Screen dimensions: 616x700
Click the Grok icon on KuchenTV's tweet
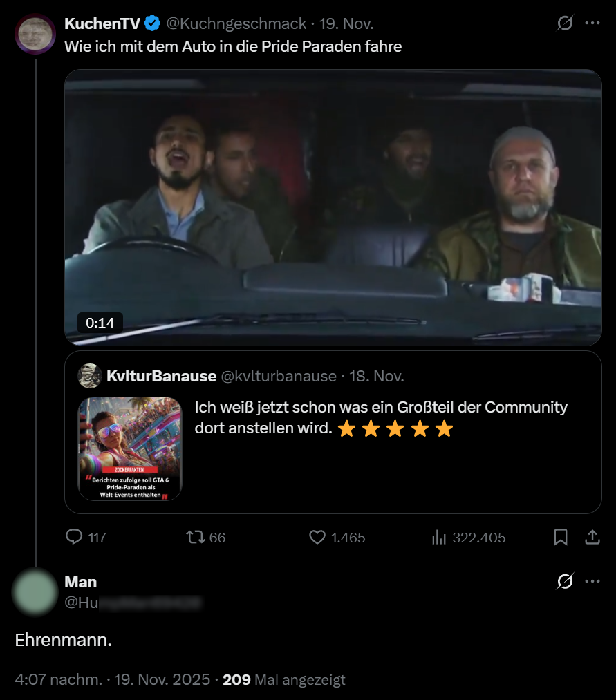(x=565, y=23)
